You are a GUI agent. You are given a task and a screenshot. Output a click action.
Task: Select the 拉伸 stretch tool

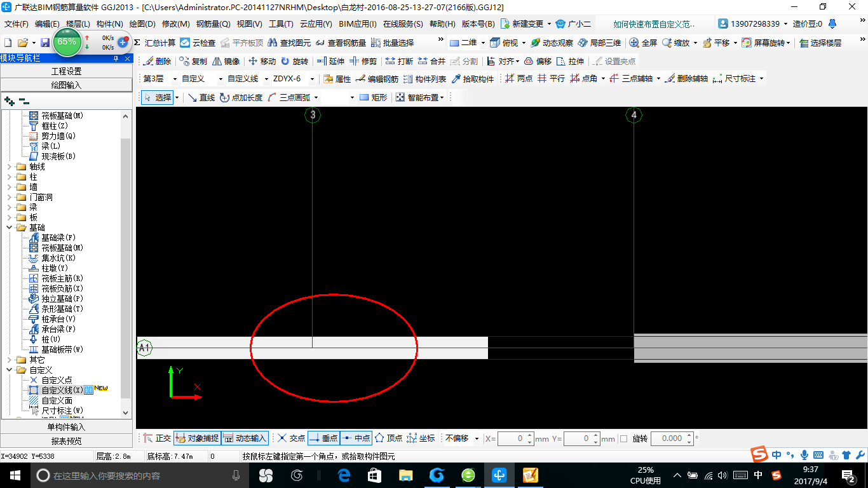point(570,62)
